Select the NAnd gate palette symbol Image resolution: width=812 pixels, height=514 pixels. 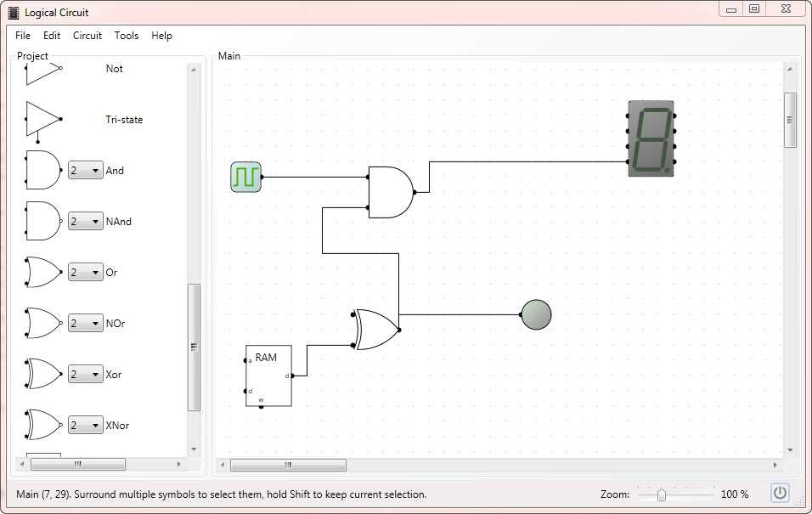pos(43,221)
